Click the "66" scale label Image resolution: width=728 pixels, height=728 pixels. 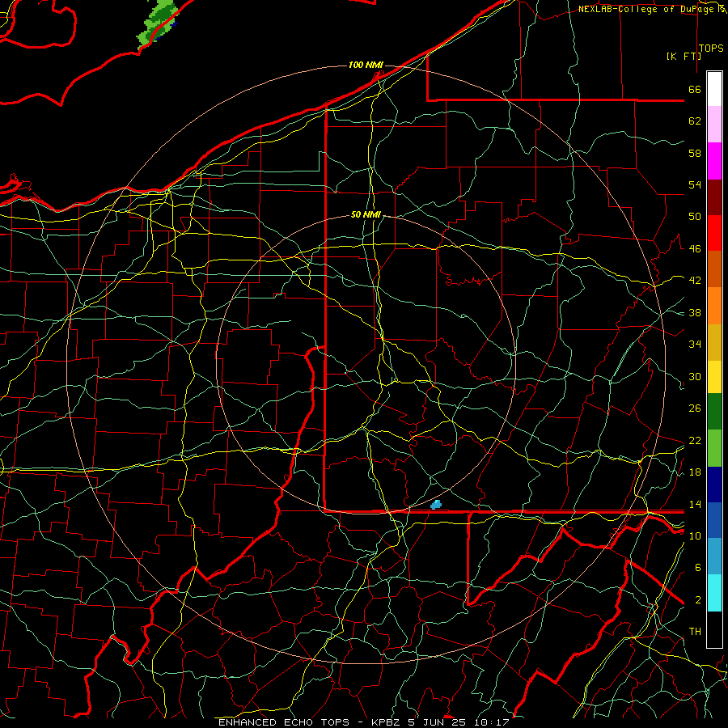[695, 89]
